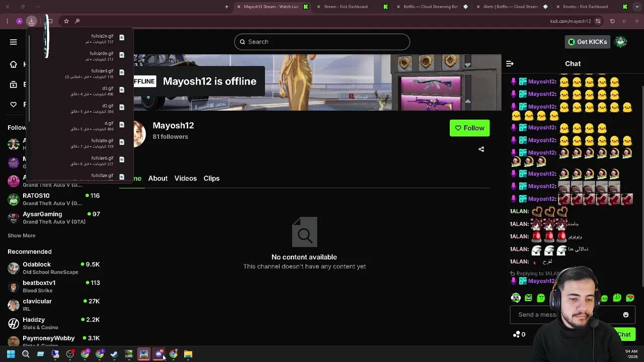The height and width of the screenshot is (362, 644).
Task: Launch Steam from the taskbar
Action: (x=114, y=354)
